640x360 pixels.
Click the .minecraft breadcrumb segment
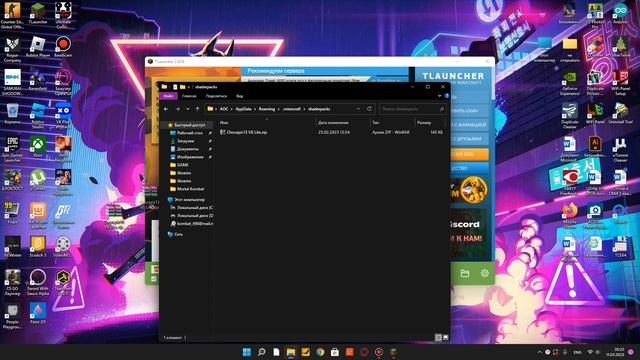pyautogui.click(x=292, y=109)
